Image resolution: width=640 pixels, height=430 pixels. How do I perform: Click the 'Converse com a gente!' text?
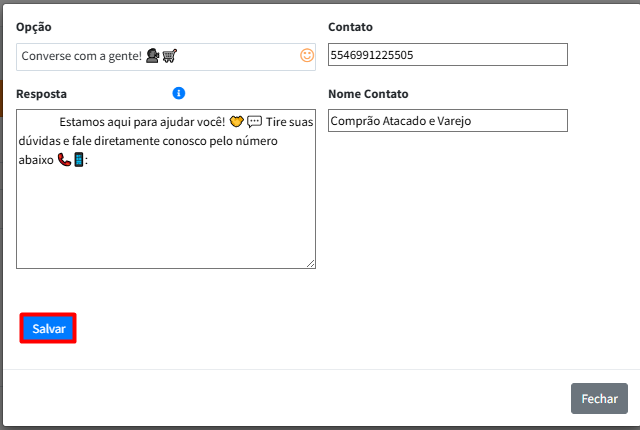pos(82,57)
